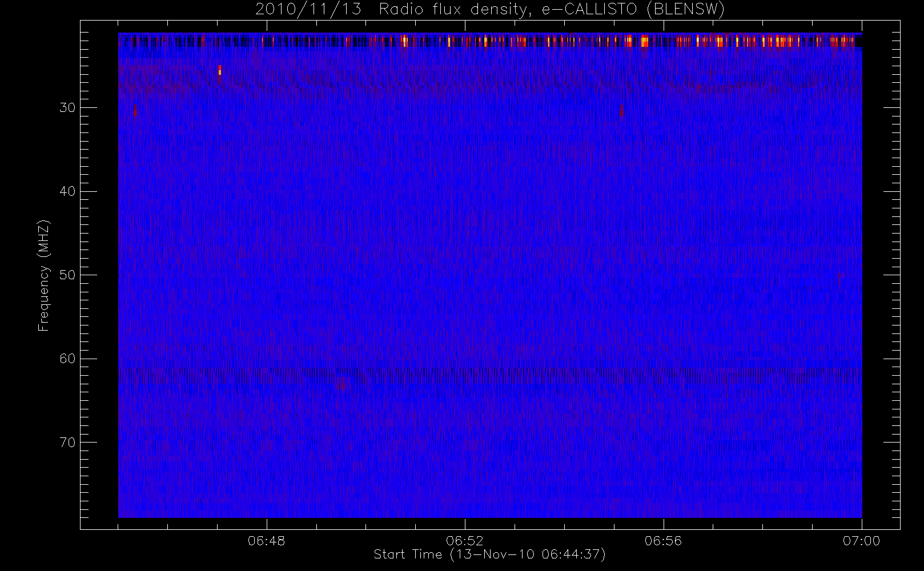Click the 40 MHz frequency tick label
The image size is (924, 571).
[x=67, y=191]
